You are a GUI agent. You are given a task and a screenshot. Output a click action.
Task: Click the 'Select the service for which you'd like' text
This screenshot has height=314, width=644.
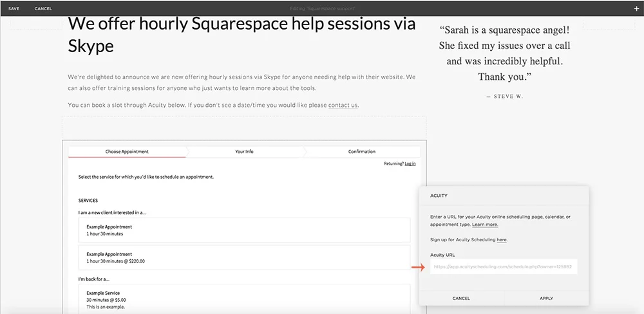[146, 178]
